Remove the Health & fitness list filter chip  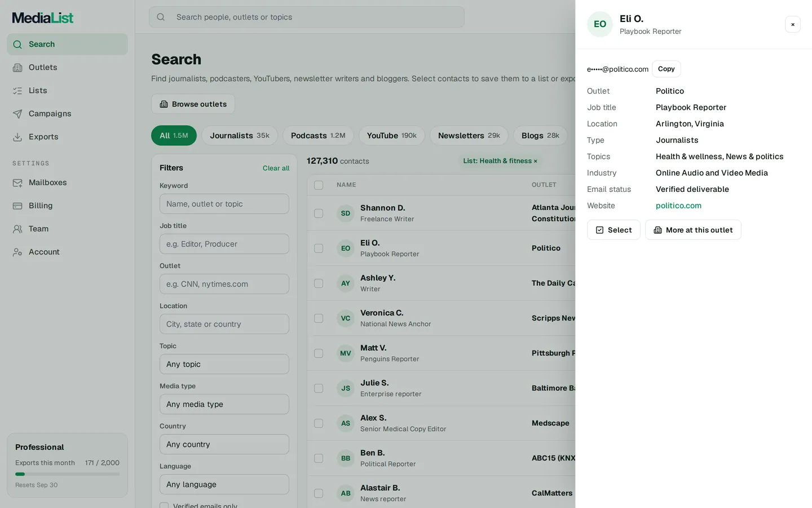[x=535, y=161]
